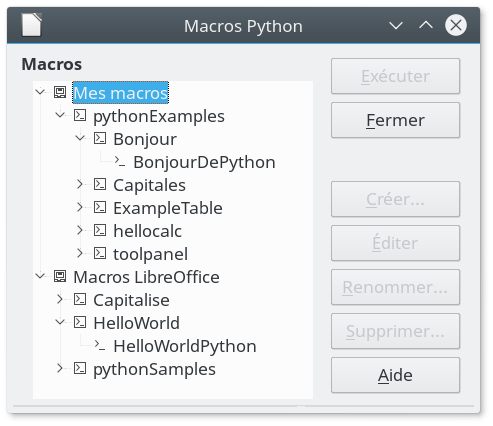Expand the Capitales module
Viewport: 493px width, 426px height.
[x=80, y=184]
